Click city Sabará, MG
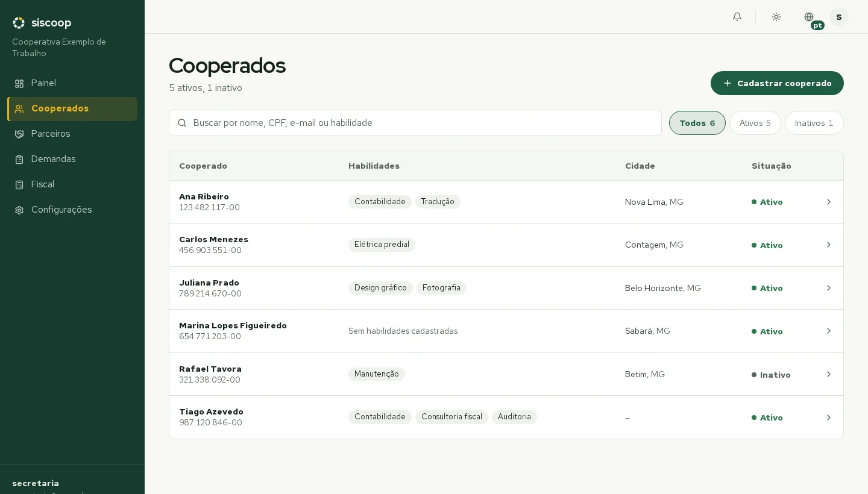 (x=647, y=331)
